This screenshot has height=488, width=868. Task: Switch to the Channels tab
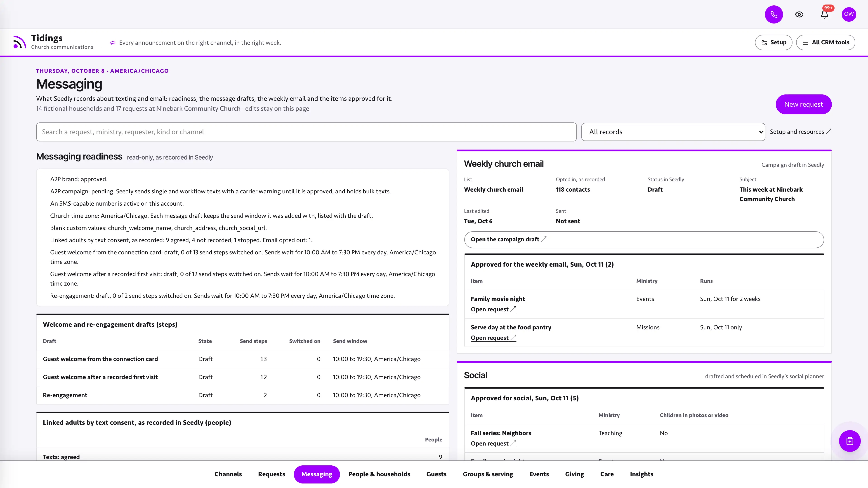[x=228, y=474]
